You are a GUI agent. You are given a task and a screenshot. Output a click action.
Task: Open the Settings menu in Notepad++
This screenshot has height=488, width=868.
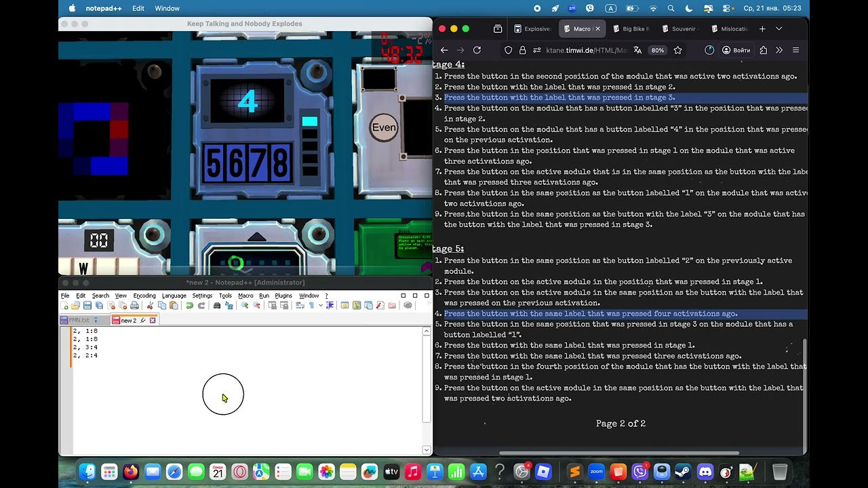pos(202,296)
